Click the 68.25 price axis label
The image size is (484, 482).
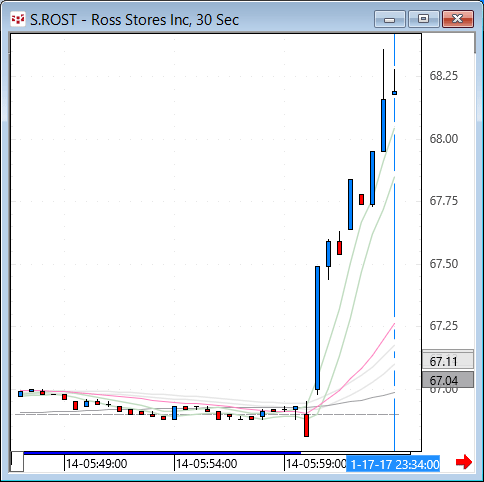[444, 76]
